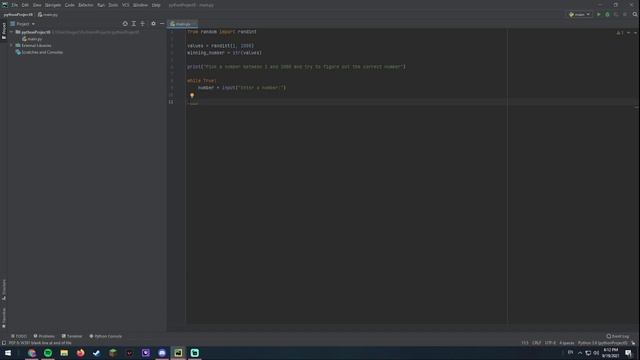Go to next highlighted problem arrow
The width and height of the screenshot is (640, 360).
click(635, 33)
